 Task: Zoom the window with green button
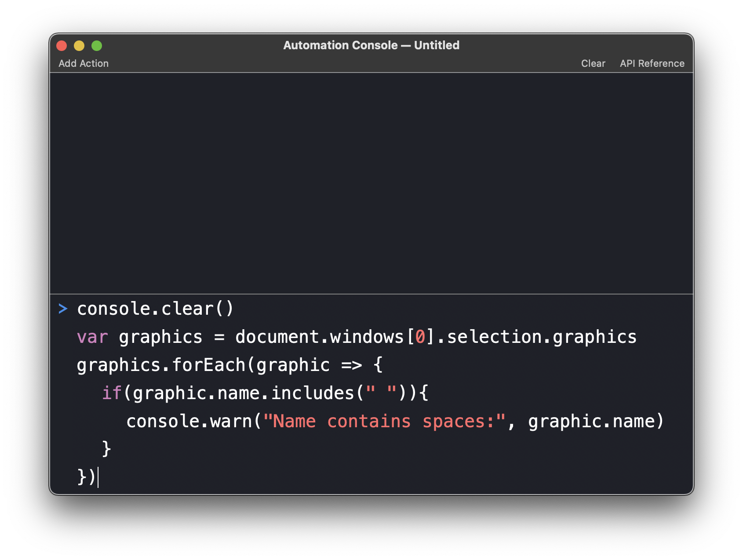(97, 46)
